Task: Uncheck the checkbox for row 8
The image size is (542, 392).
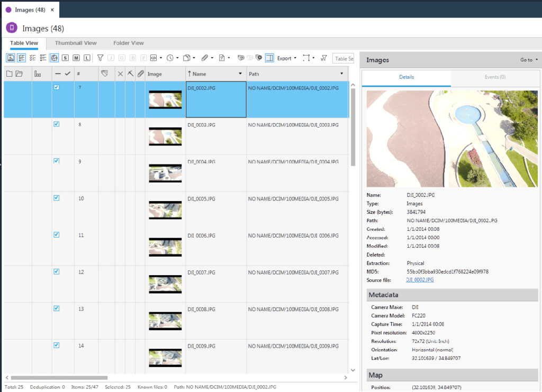Action: [x=57, y=124]
